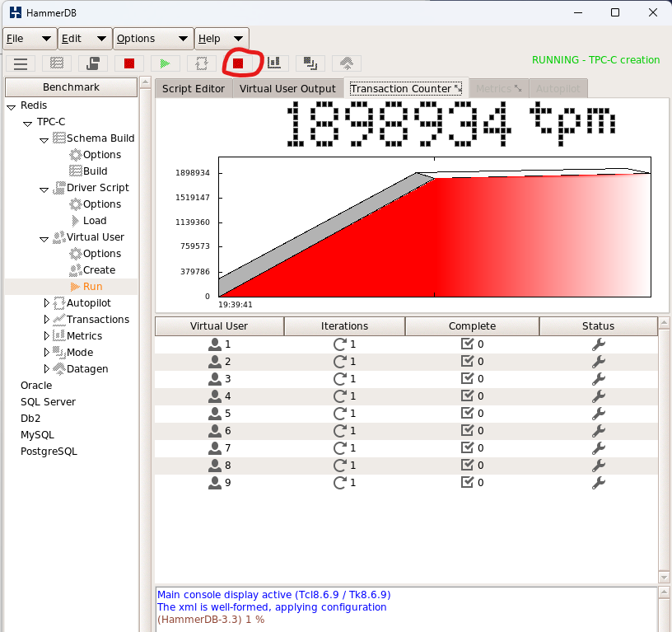672x632 pixels.
Task: Expand the Mode tree node
Action: coord(47,353)
